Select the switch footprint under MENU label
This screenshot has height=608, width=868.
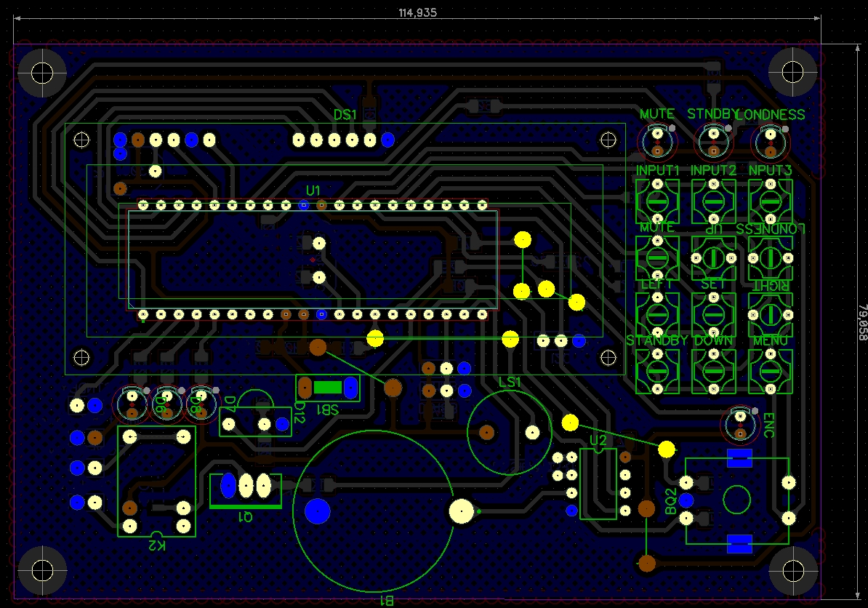pyautogui.click(x=771, y=372)
